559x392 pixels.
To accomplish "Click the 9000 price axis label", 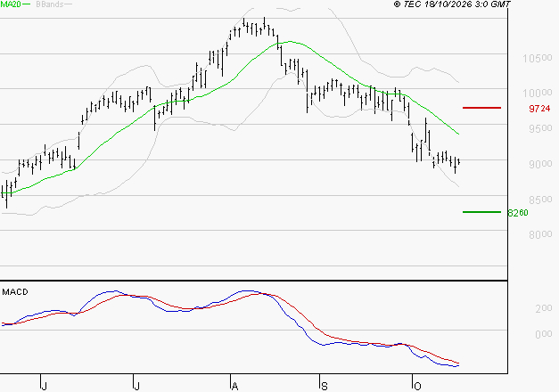I will (540, 164).
